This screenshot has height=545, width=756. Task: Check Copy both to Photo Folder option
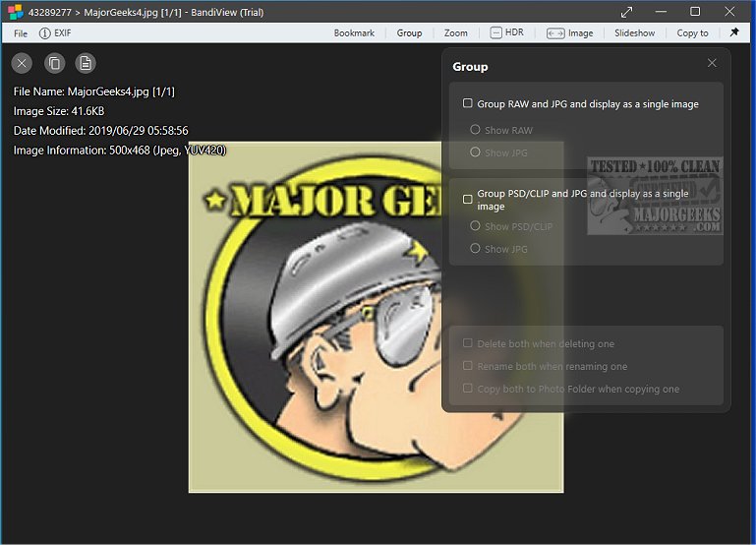coord(467,388)
